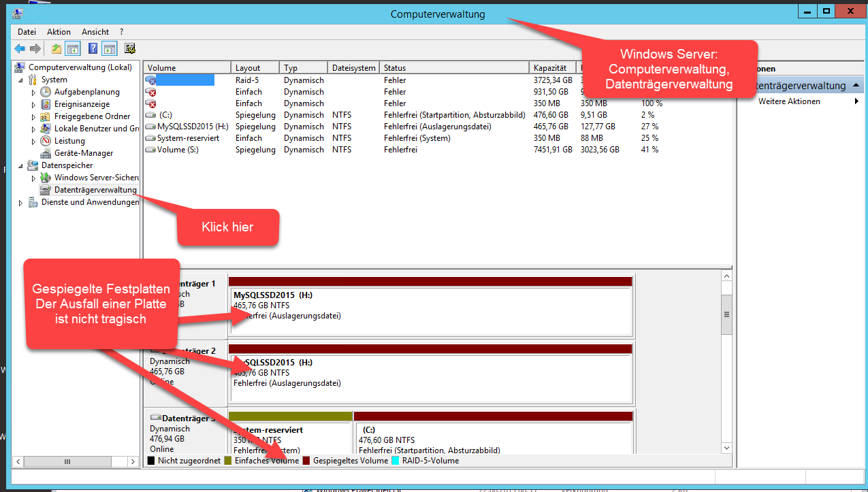Open the Geräte-Manager icon
The width and height of the screenshot is (868, 492).
coord(46,153)
